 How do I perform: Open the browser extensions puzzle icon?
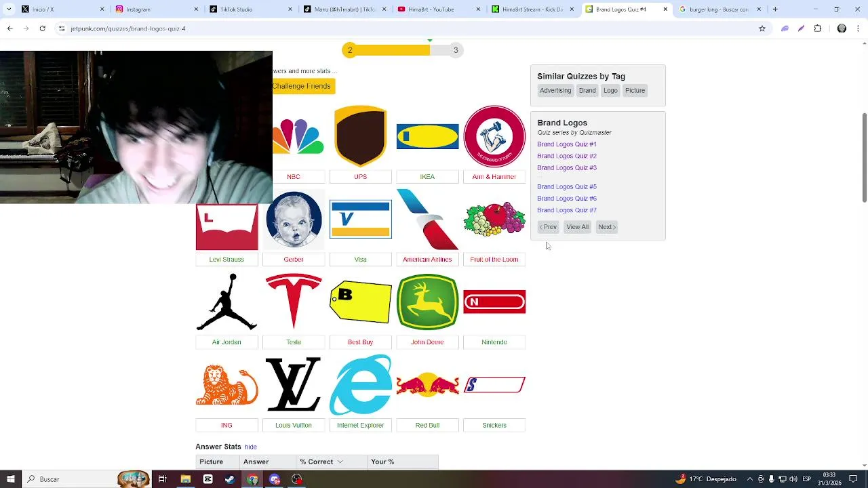click(817, 28)
